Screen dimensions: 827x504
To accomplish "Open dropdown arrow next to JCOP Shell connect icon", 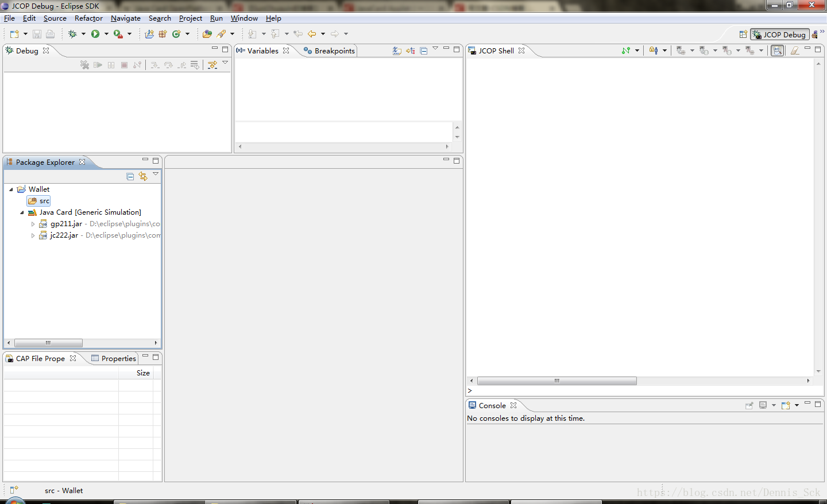I will 637,51.
